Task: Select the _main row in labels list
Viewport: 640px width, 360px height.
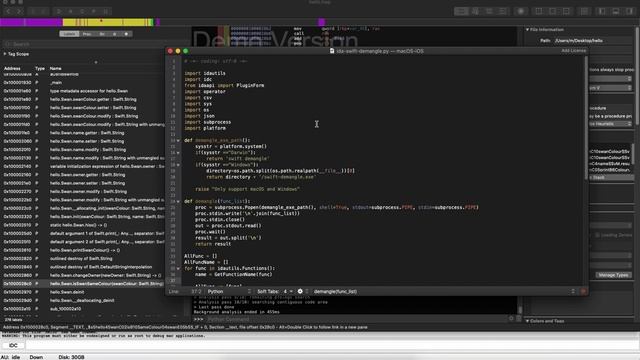Action: [x=84, y=82]
